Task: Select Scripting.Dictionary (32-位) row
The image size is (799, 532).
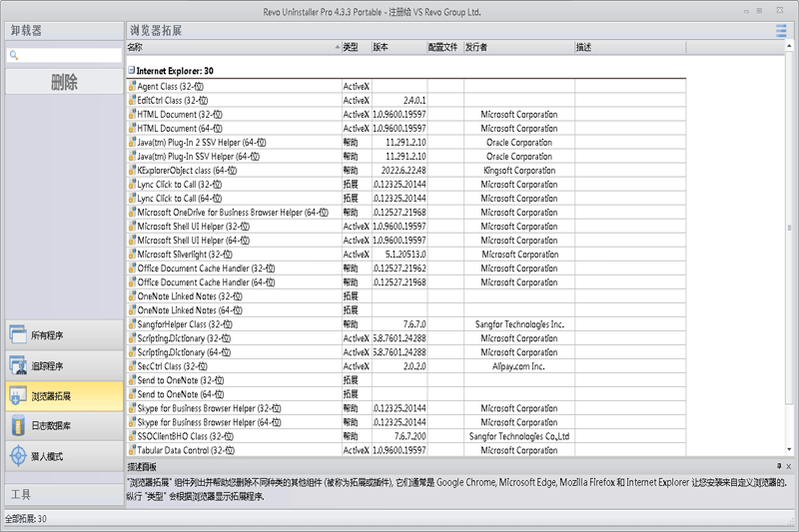Action: [x=406, y=338]
